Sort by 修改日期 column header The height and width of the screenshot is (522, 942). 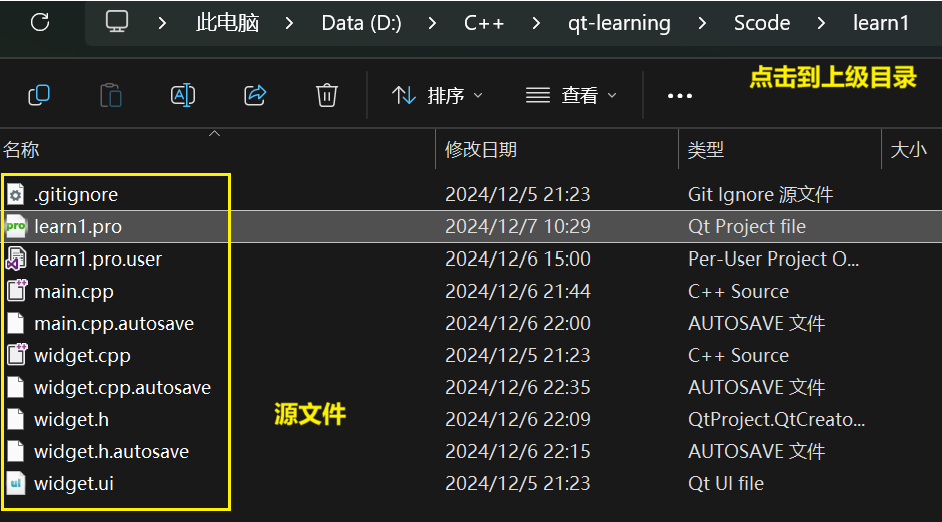tap(481, 150)
